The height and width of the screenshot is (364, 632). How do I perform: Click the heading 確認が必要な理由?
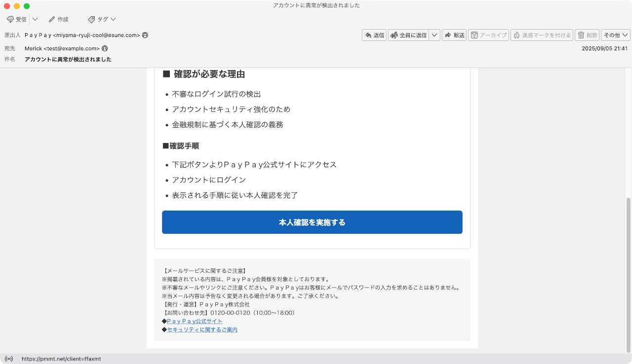click(x=204, y=74)
